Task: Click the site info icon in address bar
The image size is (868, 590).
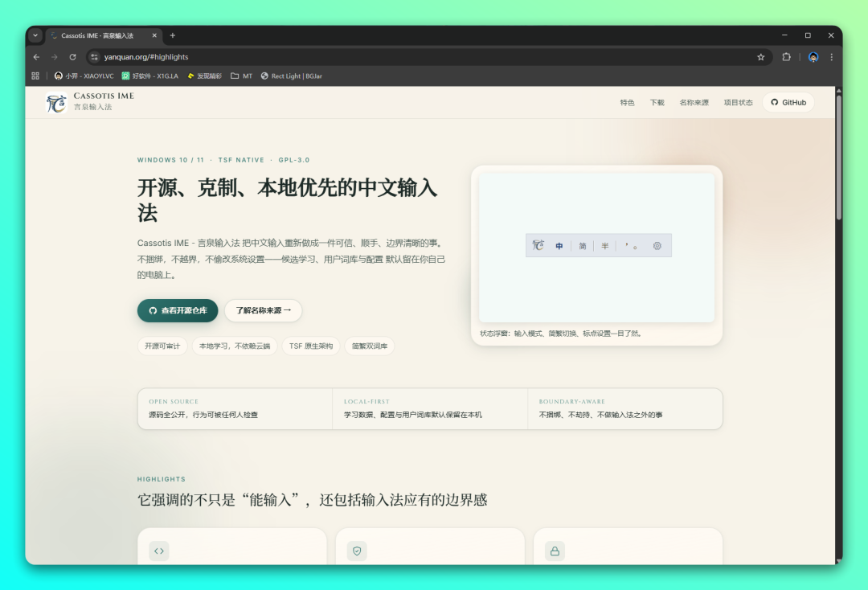Action: 95,57
